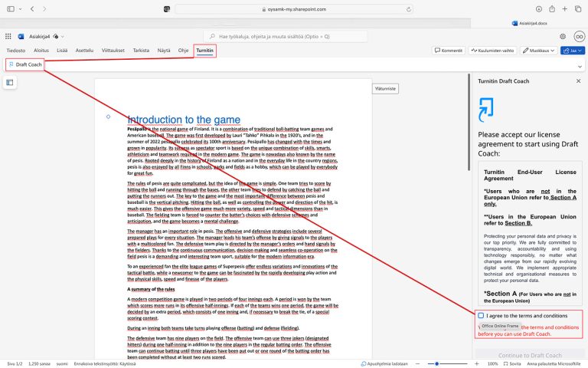Click the navigation pane icon left of document
This screenshot has width=588, height=368.
tap(11, 82)
